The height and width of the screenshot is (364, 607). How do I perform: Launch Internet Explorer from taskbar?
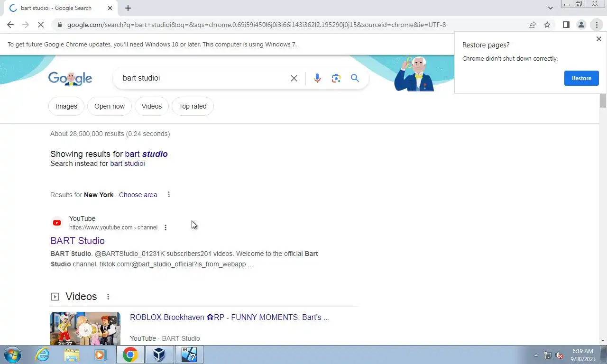(x=43, y=355)
